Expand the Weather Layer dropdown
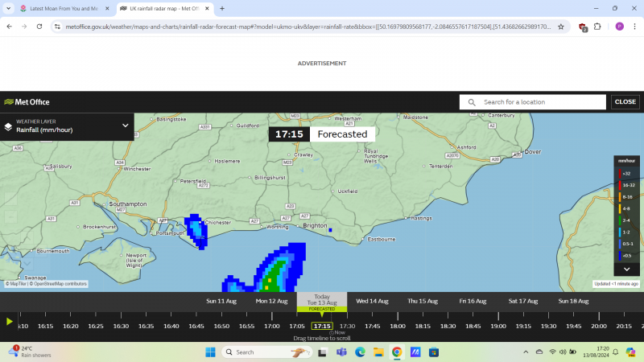This screenshot has width=644, height=362. (126, 125)
